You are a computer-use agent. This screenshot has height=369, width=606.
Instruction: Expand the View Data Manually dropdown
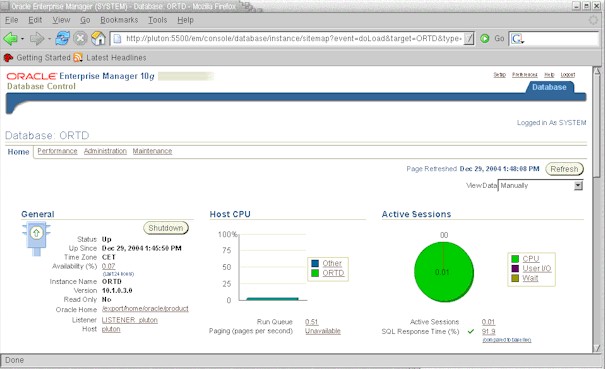[578, 186]
